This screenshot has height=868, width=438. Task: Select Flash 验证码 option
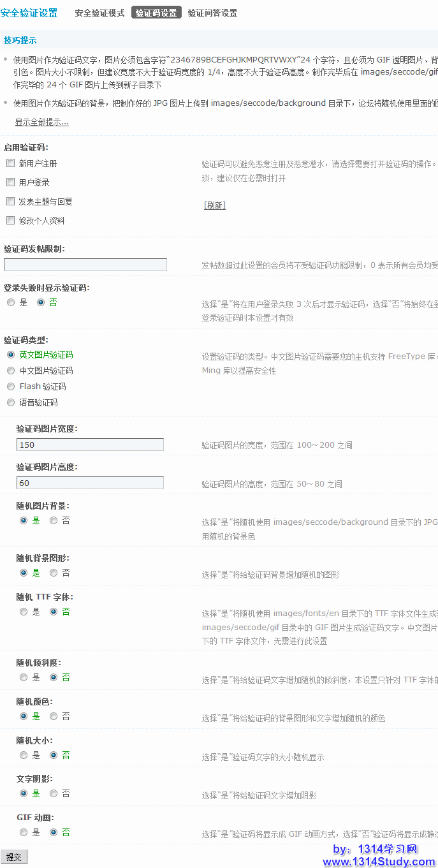click(11, 386)
